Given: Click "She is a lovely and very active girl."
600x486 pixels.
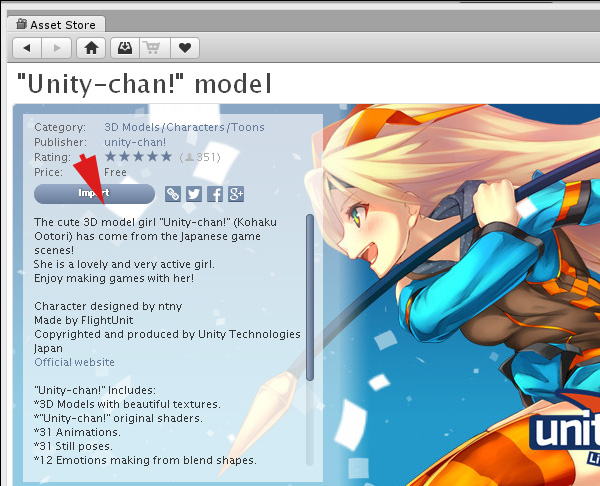Looking at the screenshot, I should point(124,264).
